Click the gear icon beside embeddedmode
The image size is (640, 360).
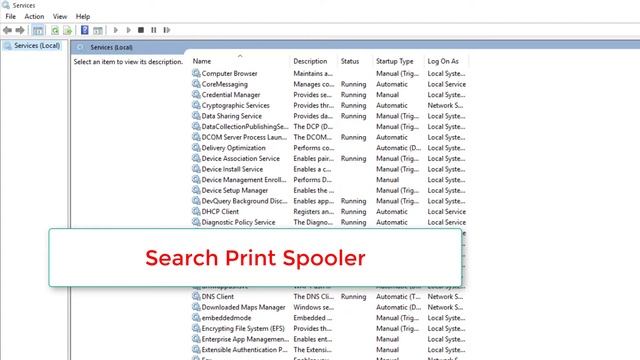coord(196,317)
